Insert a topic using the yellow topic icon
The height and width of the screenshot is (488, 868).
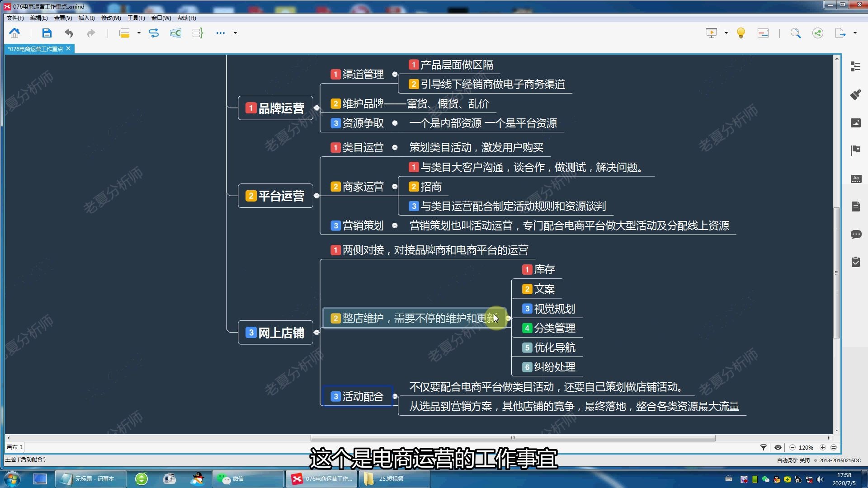tap(125, 33)
